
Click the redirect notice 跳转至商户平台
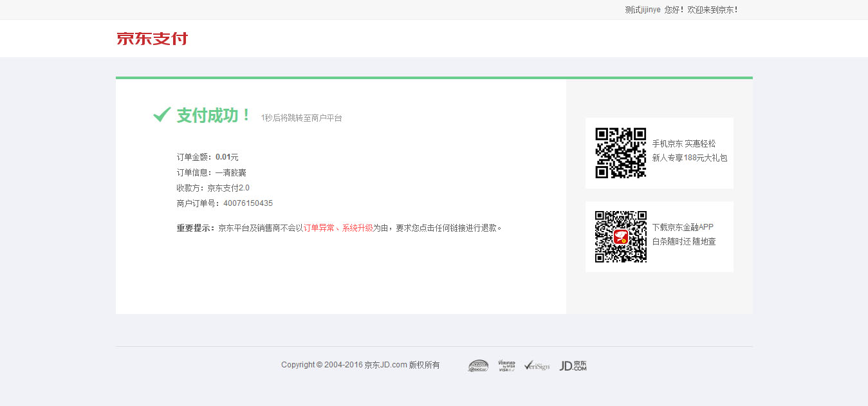pyautogui.click(x=302, y=118)
